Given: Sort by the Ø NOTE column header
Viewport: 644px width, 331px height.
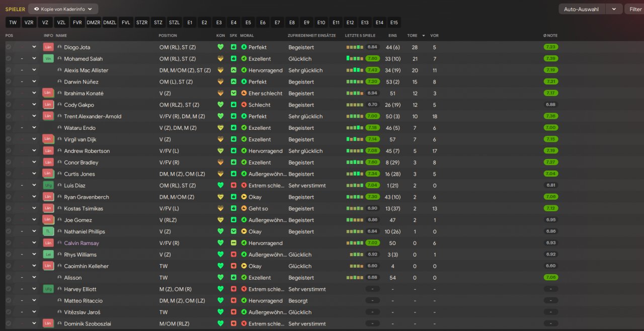Looking at the screenshot, I should 550,35.
